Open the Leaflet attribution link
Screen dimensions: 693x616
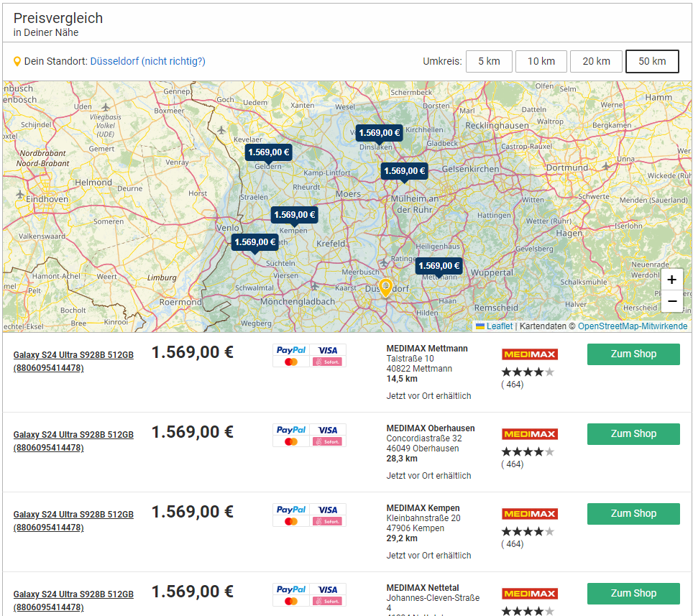[x=499, y=326]
